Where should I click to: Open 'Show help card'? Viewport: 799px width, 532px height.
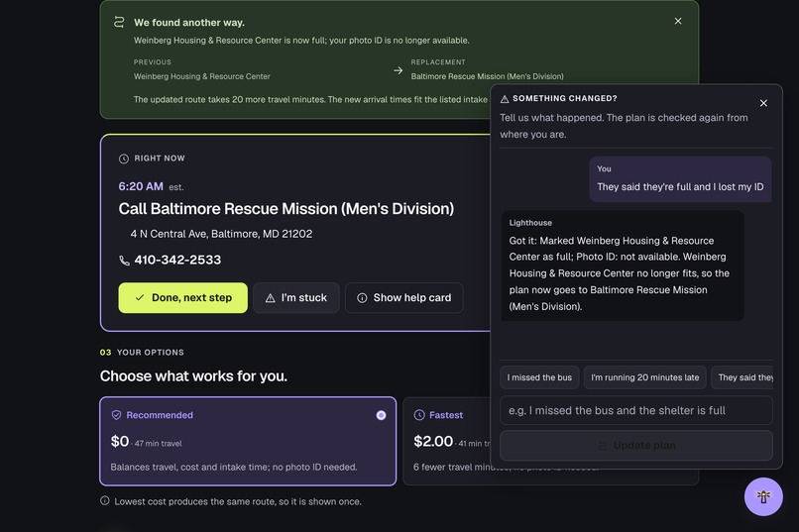(404, 298)
